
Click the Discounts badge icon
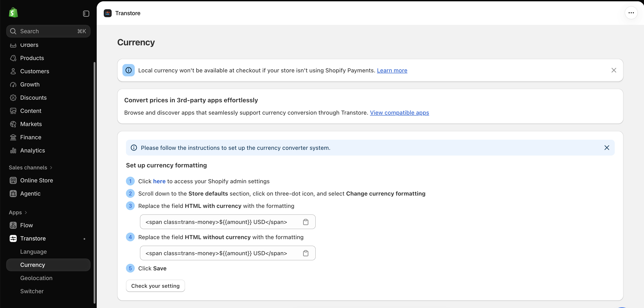(x=13, y=98)
